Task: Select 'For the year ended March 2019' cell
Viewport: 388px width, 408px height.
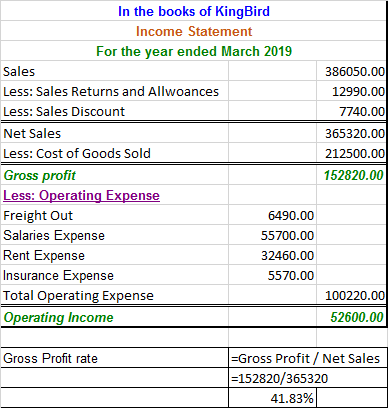Action: (x=194, y=51)
